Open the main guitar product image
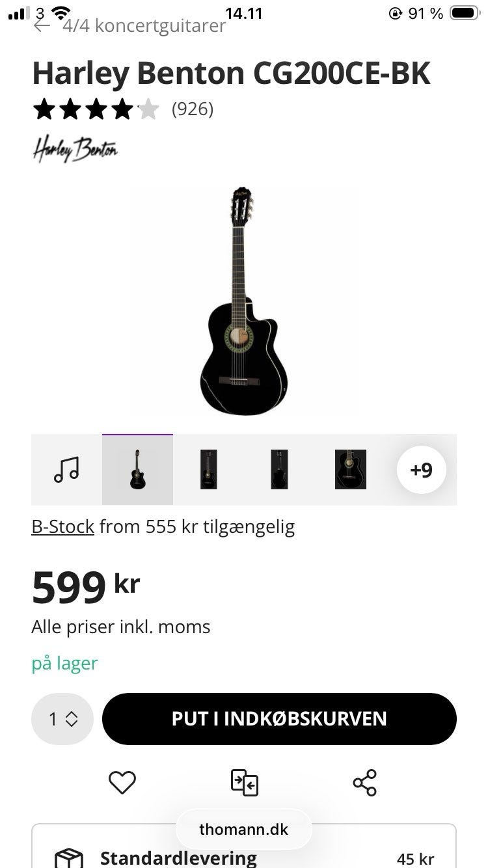 pos(244,301)
